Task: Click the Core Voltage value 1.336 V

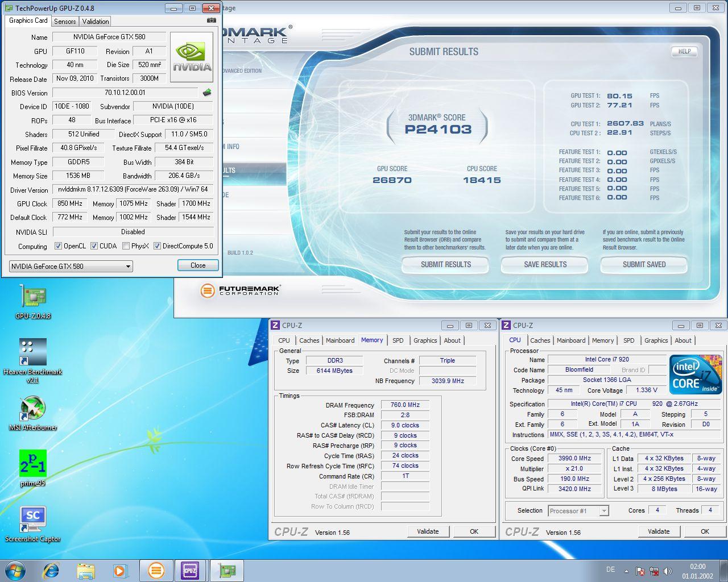Action: point(647,390)
